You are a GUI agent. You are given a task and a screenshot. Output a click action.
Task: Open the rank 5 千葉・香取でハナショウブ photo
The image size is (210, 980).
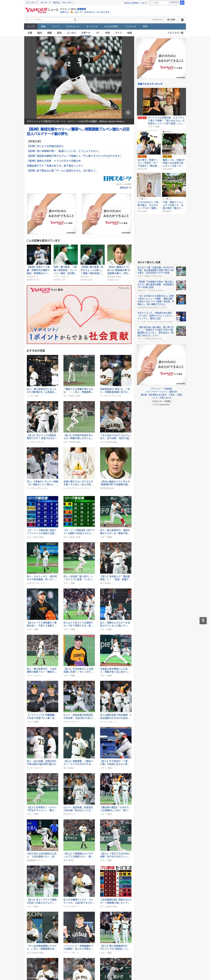tap(174, 185)
